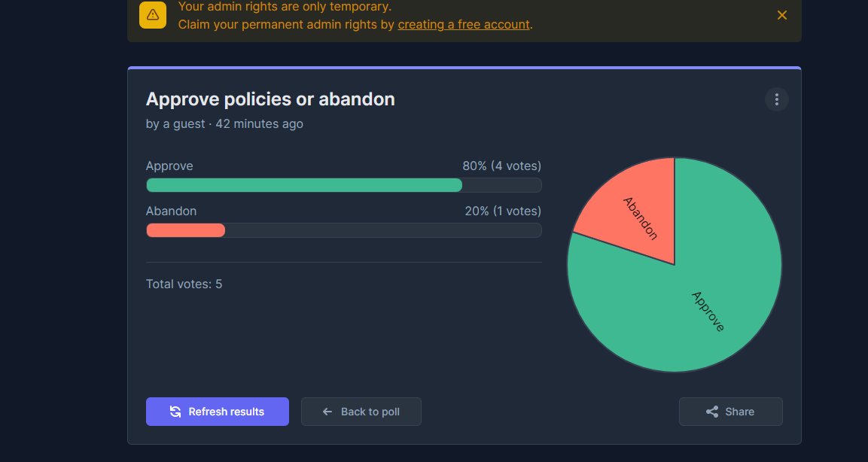The image size is (868, 462).
Task: Click the red Abandon progress bar
Action: pyautogui.click(x=186, y=230)
